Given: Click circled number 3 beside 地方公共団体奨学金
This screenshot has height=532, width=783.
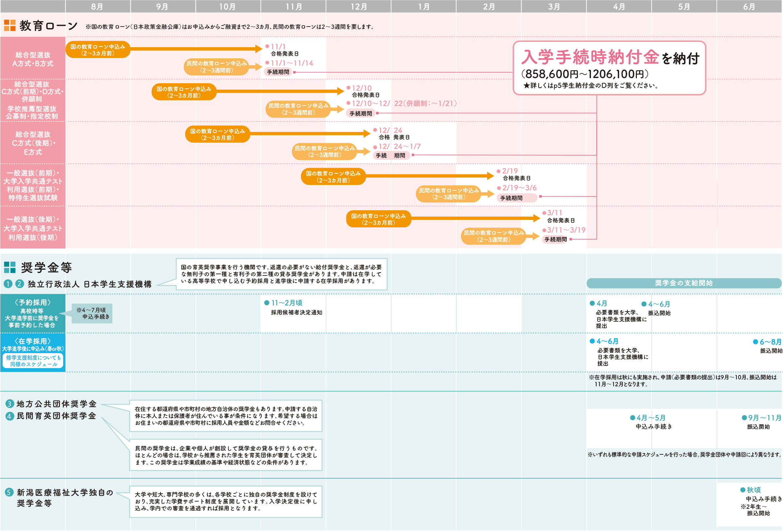Looking at the screenshot, I should (x=10, y=404).
